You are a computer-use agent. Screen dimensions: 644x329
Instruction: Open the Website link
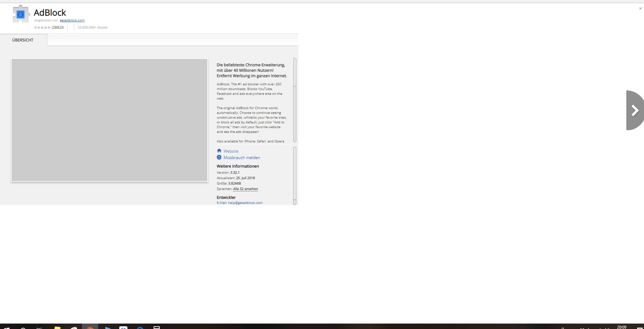tap(231, 151)
